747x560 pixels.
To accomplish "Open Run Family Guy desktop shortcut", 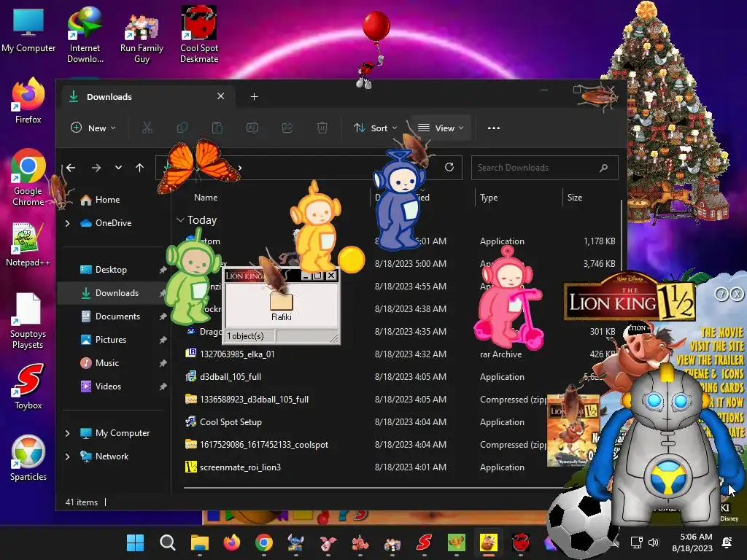I will tap(142, 38).
